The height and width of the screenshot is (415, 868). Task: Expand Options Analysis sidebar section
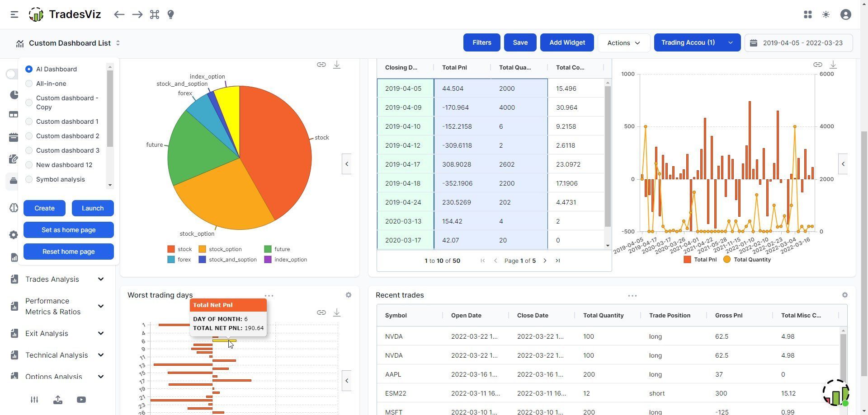(101, 377)
